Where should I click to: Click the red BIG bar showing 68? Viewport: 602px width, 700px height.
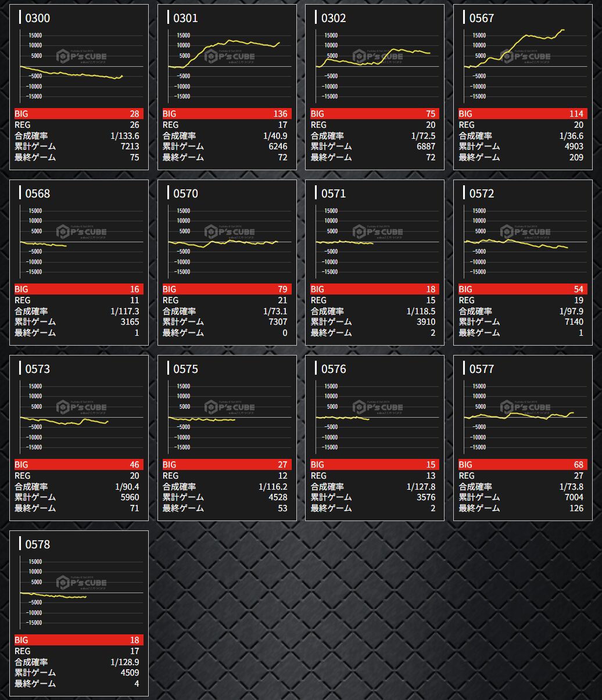point(522,465)
